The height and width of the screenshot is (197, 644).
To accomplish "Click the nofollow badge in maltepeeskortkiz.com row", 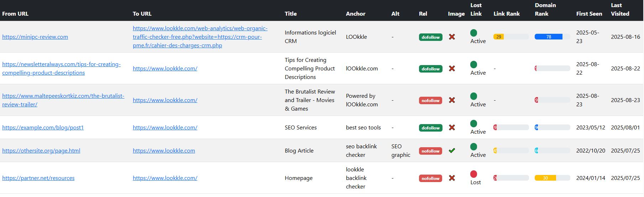I will 430,100.
